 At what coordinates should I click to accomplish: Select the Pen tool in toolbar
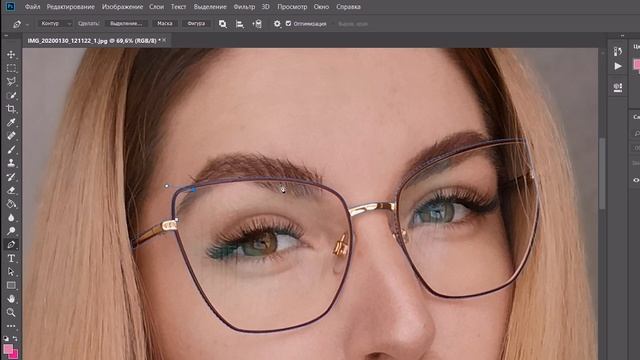pos(11,244)
